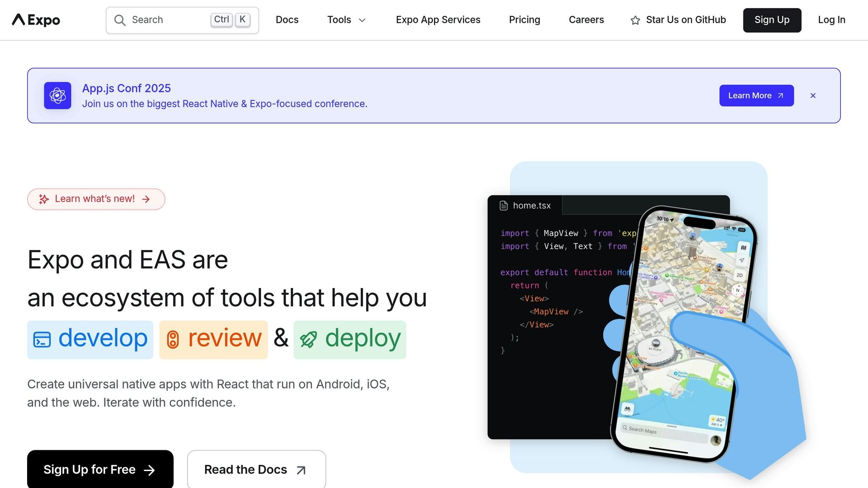Click the arrow in Learn what's new pill
This screenshot has height=488, width=868.
coord(146,199)
